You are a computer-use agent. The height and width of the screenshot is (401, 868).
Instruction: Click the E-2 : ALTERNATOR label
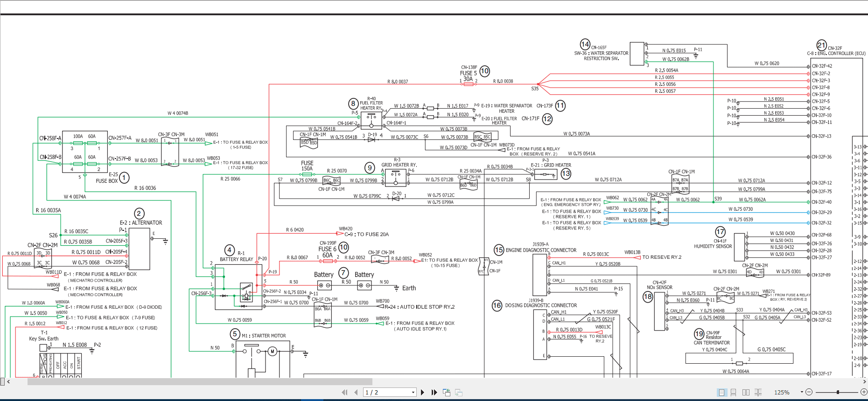141,223
